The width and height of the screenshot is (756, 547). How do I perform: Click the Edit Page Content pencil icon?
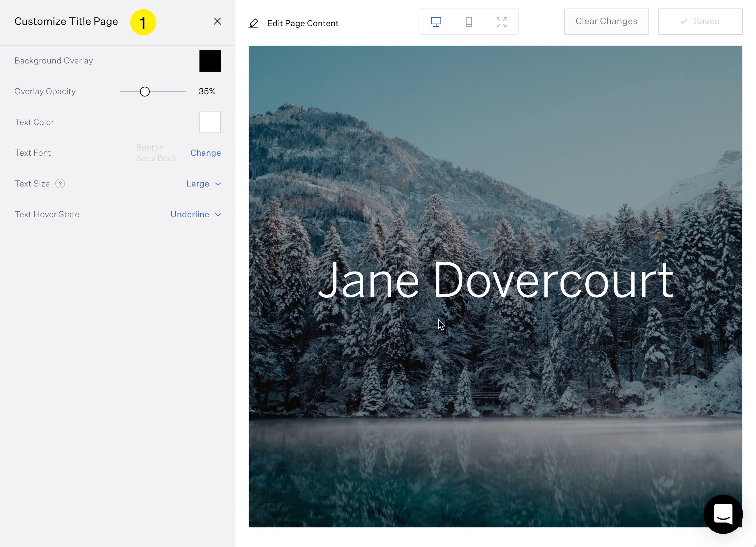pyautogui.click(x=253, y=23)
